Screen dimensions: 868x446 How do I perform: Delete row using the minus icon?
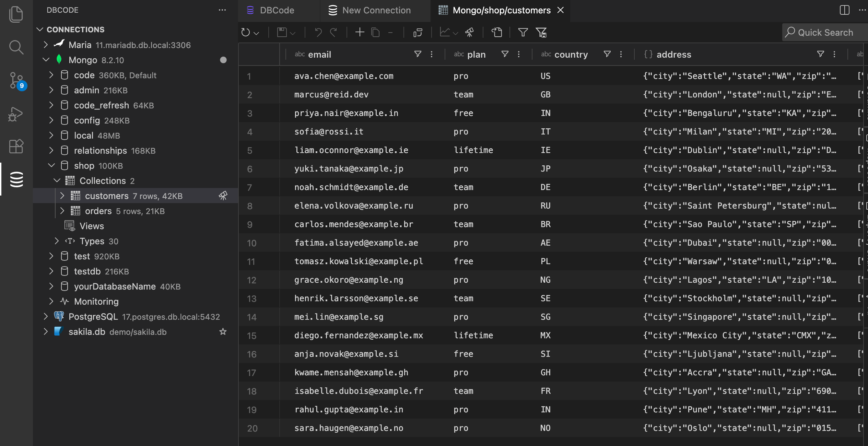[x=390, y=33]
